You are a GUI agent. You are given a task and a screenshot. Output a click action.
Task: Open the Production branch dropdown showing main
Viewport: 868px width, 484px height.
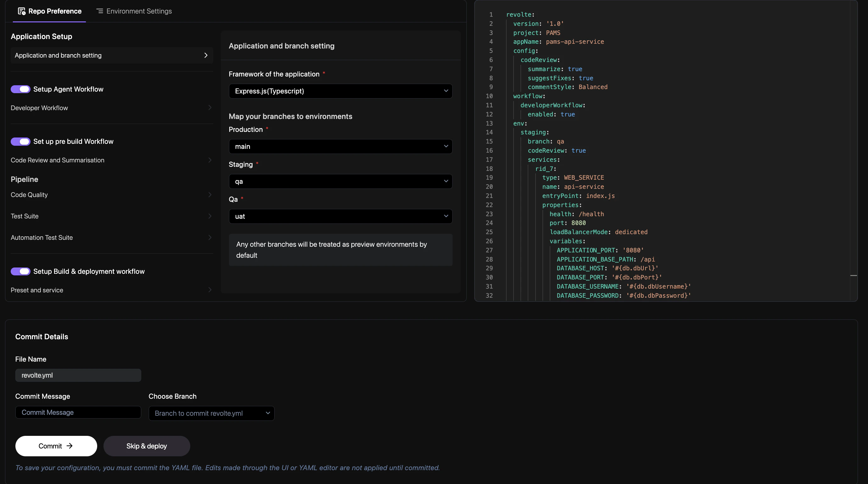pos(340,146)
